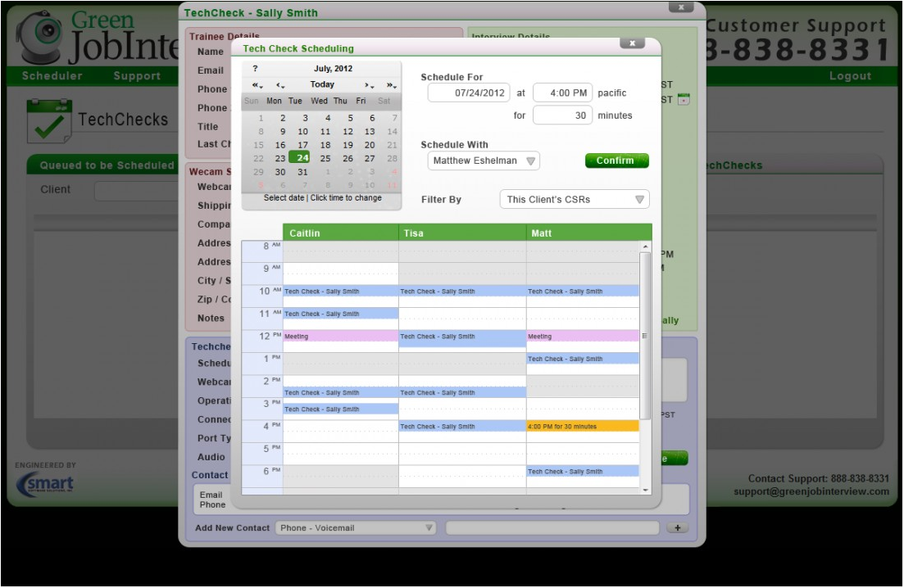This screenshot has height=588, width=904.
Task: Close the Tech Check Scheduling dialog
Action: coord(633,43)
